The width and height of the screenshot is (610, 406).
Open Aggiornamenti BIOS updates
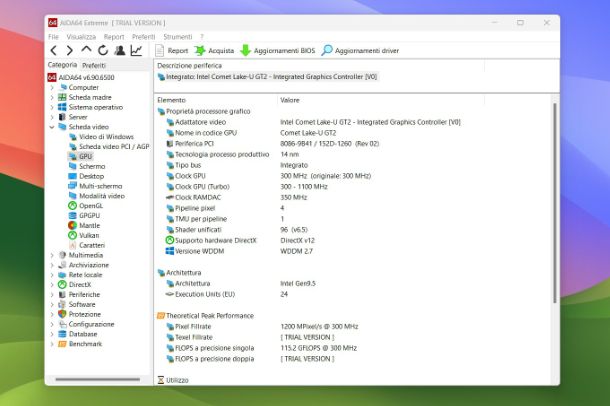(278, 51)
